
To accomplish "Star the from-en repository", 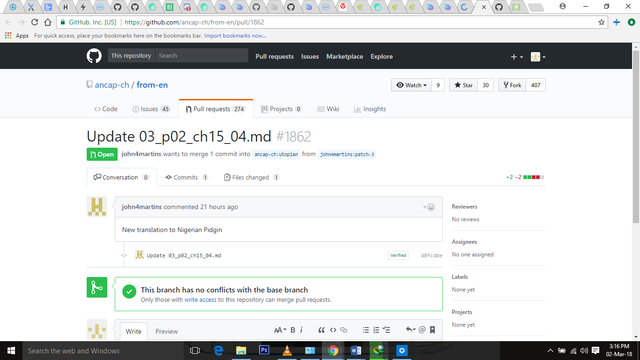I will (x=463, y=85).
